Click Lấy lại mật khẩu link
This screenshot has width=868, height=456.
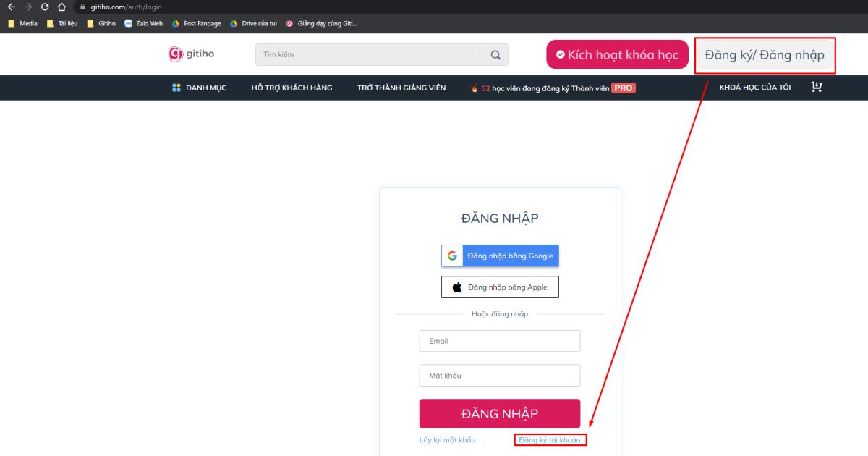(x=447, y=439)
